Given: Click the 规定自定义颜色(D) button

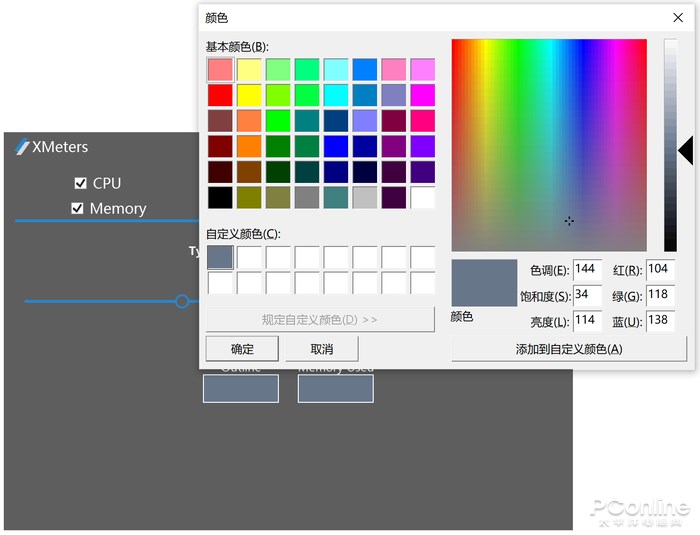Looking at the screenshot, I should (320, 319).
